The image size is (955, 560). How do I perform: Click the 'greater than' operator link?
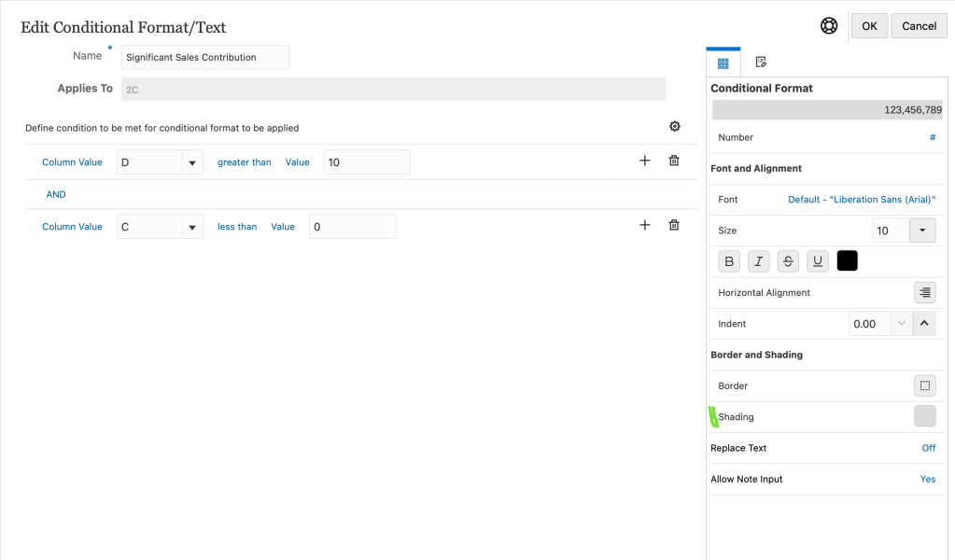245,162
